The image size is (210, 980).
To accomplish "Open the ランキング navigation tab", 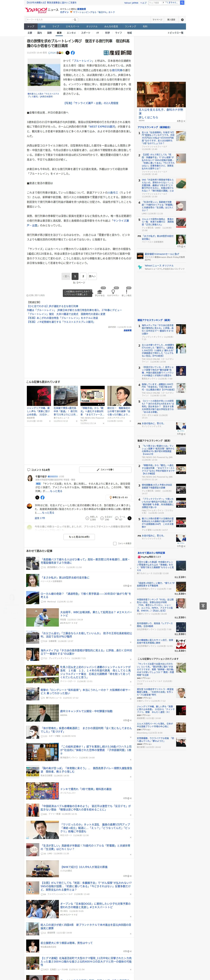I will click(x=130, y=26).
